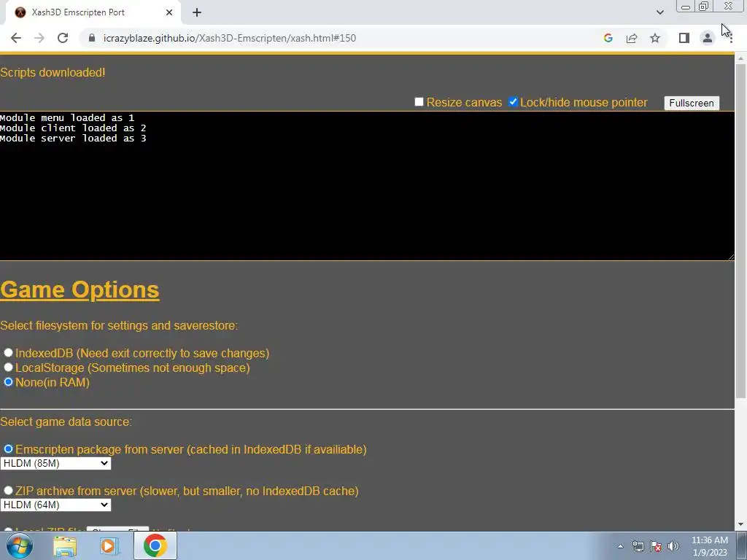Reload the Xash3D page
The width and height of the screenshot is (747, 560).
(x=63, y=38)
